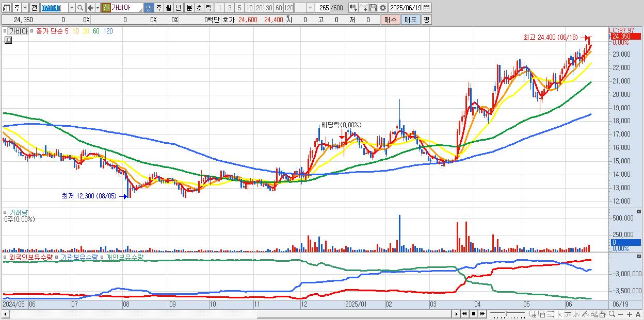Select the 5 interval button

[x=239, y=8]
